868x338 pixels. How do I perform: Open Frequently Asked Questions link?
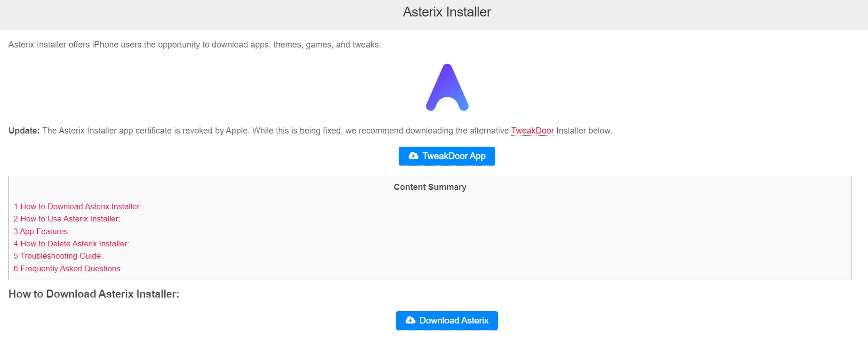[68, 268]
